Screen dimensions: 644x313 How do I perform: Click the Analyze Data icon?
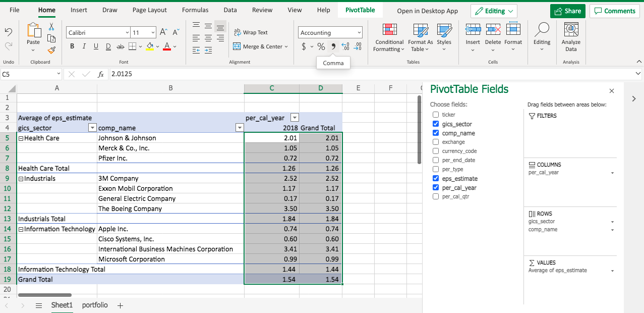(571, 30)
